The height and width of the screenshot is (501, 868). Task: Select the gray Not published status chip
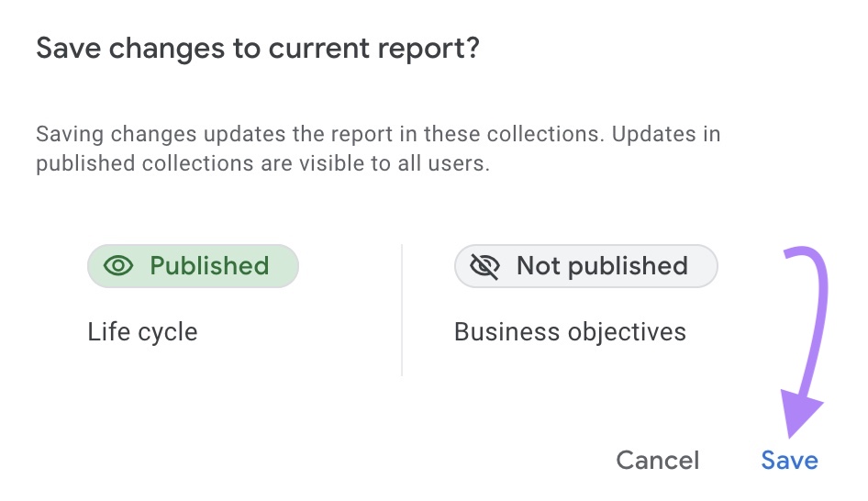585,266
